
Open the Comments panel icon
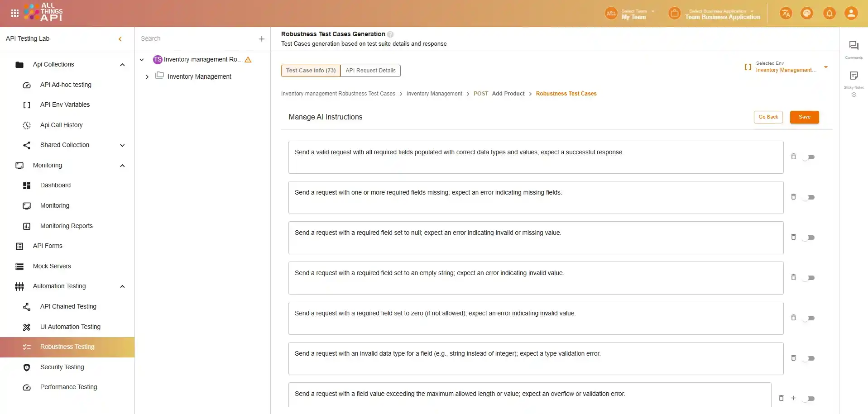[x=854, y=46]
